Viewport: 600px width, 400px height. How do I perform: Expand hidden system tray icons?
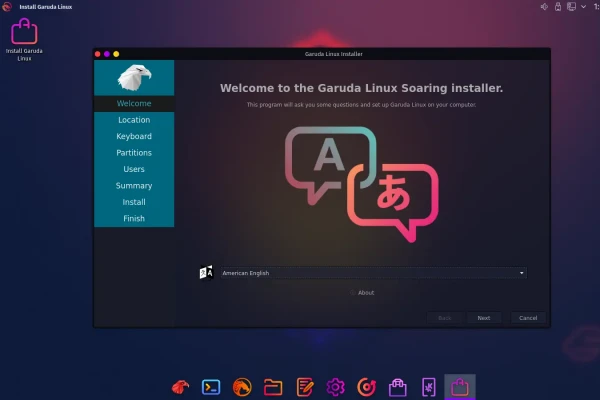[584, 7]
